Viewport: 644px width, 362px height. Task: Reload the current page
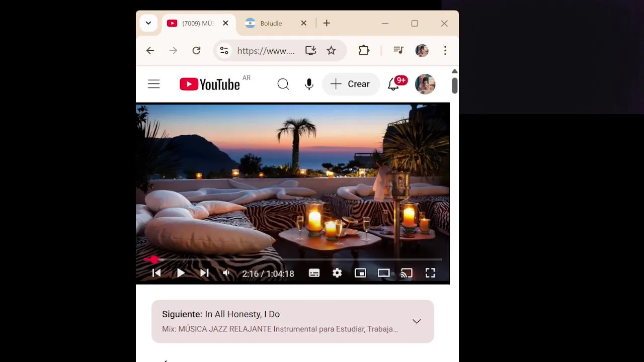[196, 51]
